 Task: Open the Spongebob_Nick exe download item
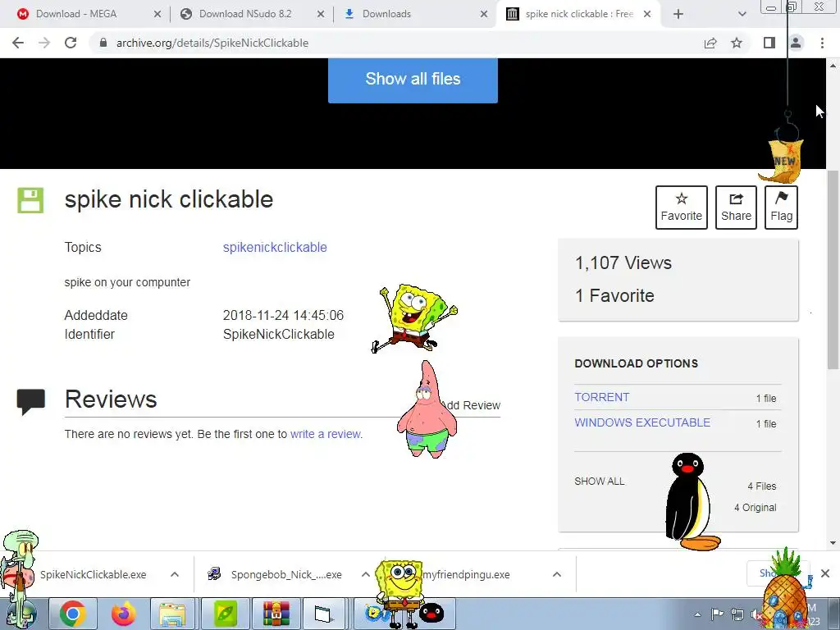pyautogui.click(x=286, y=574)
